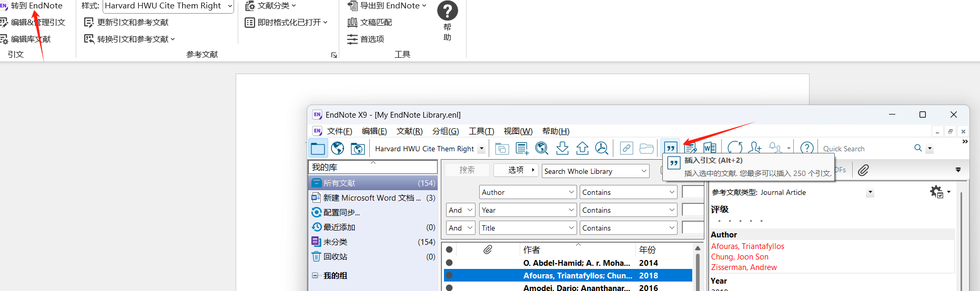
Task: Select the 未分类 group
Action: [x=373, y=242]
